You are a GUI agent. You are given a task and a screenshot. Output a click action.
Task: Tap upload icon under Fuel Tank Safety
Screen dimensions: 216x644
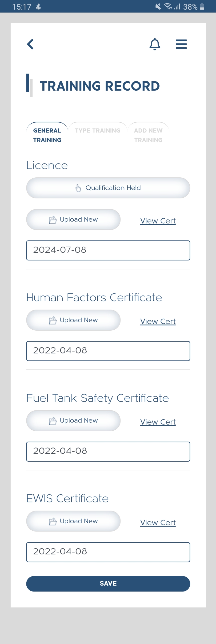53,421
